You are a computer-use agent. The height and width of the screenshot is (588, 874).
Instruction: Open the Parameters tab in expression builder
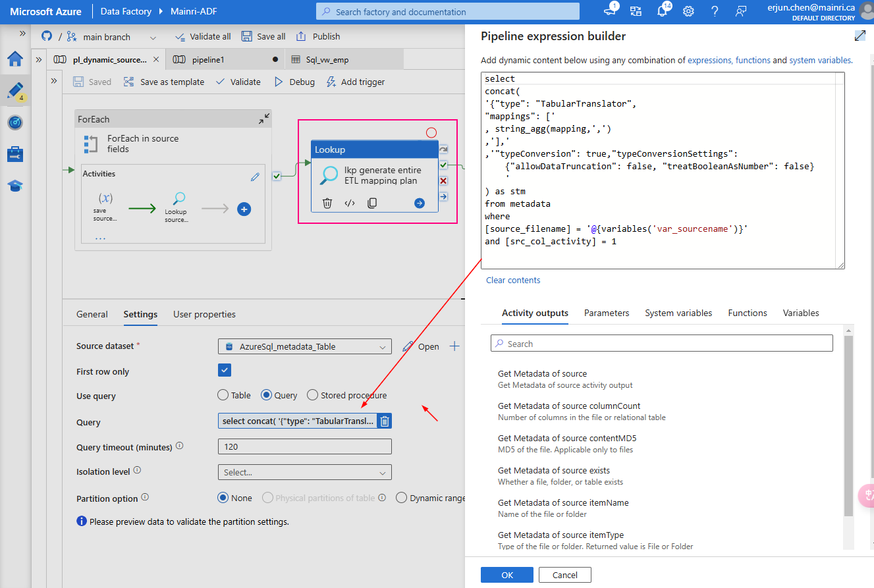point(606,313)
